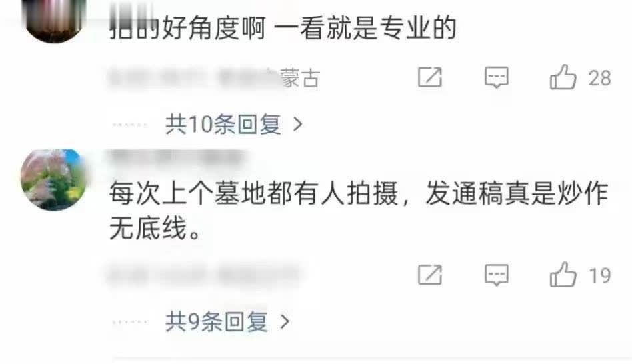Tap the chevron next to 共9条回复
The height and width of the screenshot is (364, 632).
click(285, 322)
